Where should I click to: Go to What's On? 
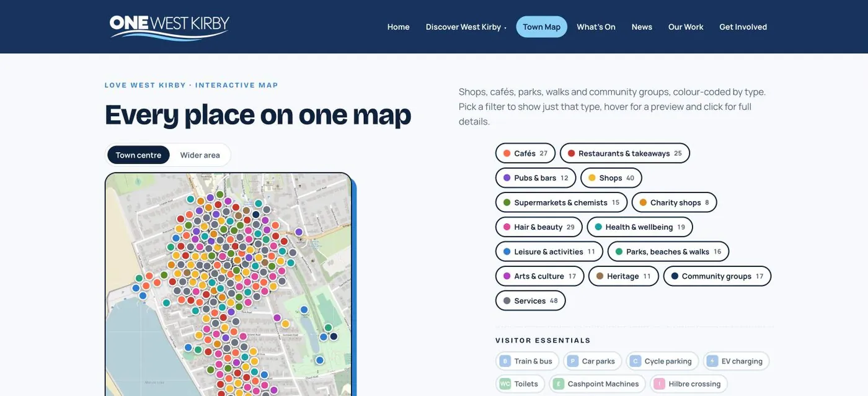(x=596, y=27)
